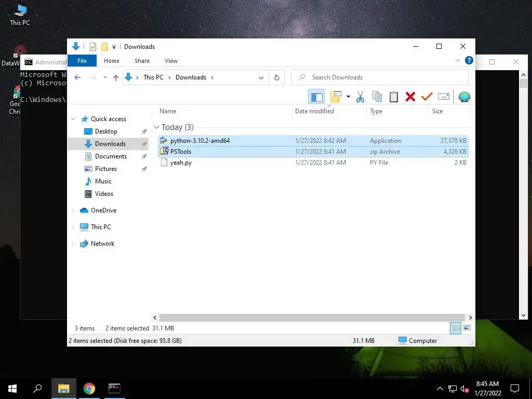This screenshot has width=532, height=399.
Task: Select Documents in the navigation pane
Action: pyautogui.click(x=111, y=156)
